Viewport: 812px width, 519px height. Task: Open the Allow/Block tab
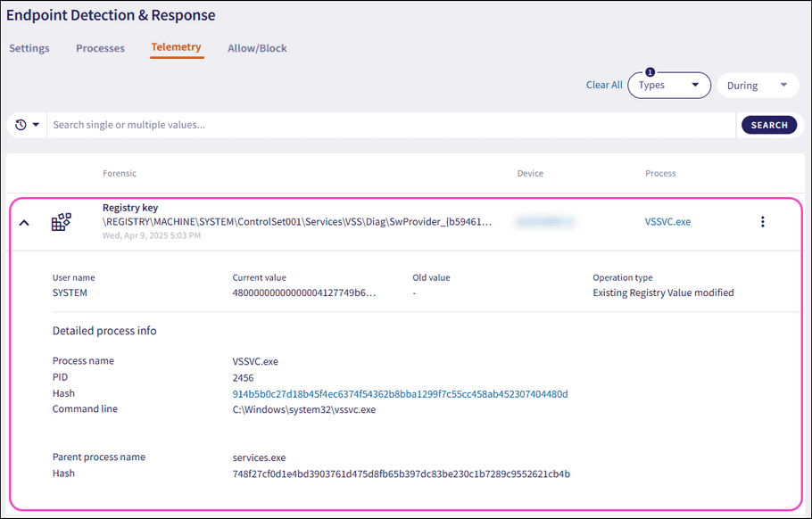click(x=257, y=48)
